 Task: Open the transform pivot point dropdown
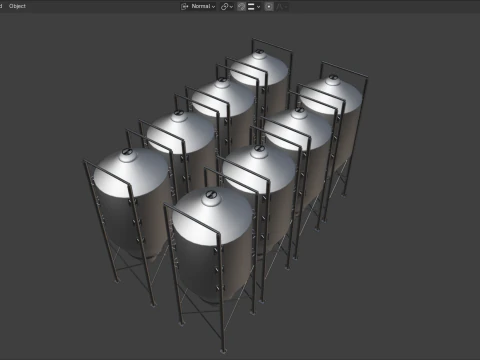[227, 6]
